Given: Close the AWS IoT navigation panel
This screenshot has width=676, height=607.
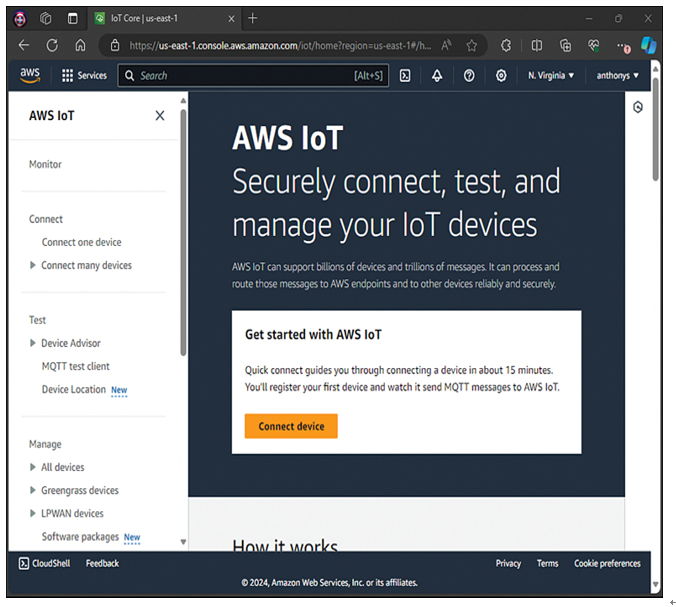Looking at the screenshot, I should click(x=160, y=116).
